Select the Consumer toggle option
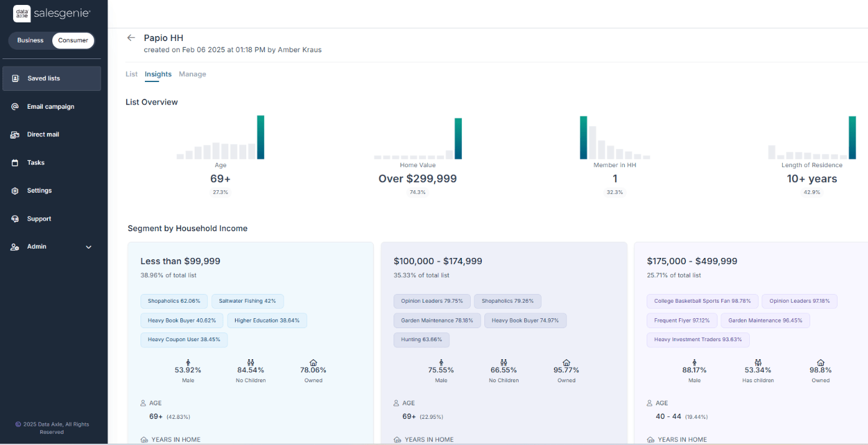 [x=73, y=40]
